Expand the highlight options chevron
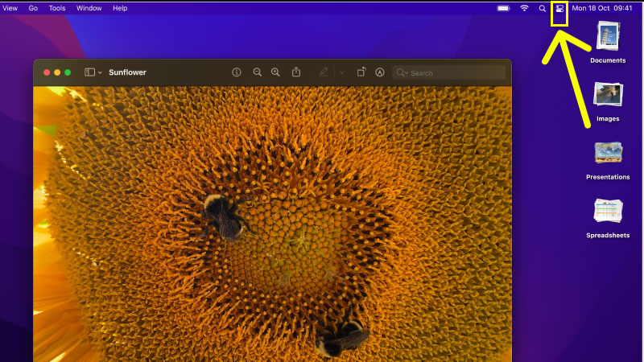 point(341,73)
